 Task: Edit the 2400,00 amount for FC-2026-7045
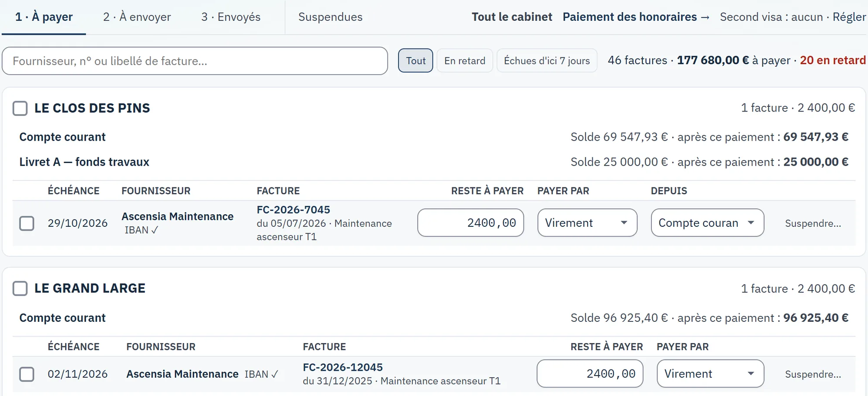470,223
